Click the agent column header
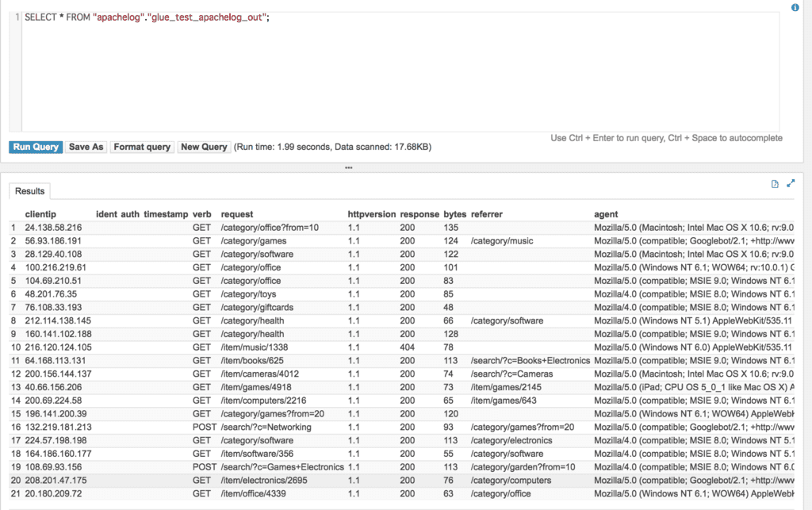The image size is (812, 510). pos(605,213)
